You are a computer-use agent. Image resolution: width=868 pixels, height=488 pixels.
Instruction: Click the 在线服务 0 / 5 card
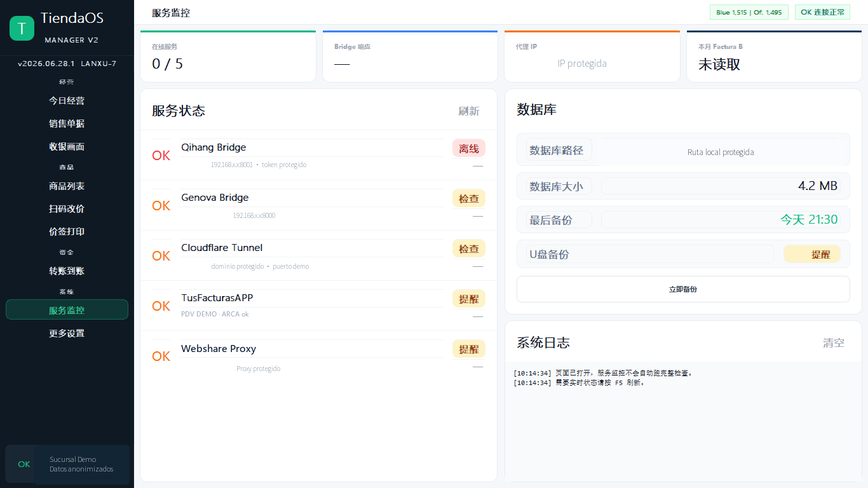coord(228,57)
